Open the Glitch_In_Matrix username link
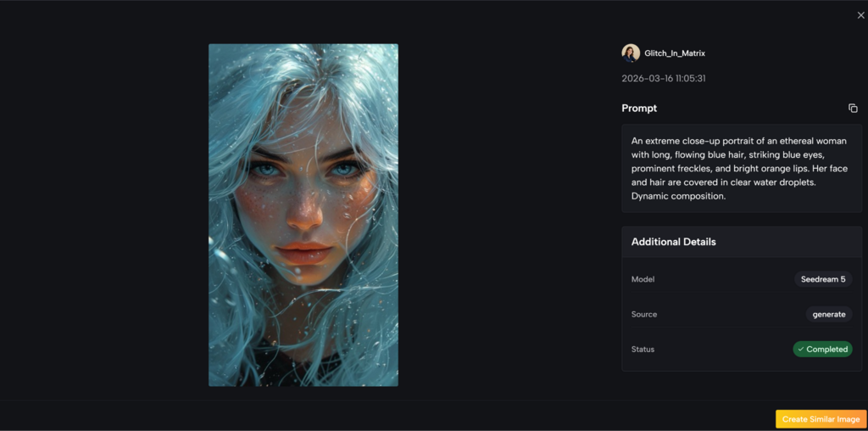The width and height of the screenshot is (868, 431). click(x=675, y=53)
